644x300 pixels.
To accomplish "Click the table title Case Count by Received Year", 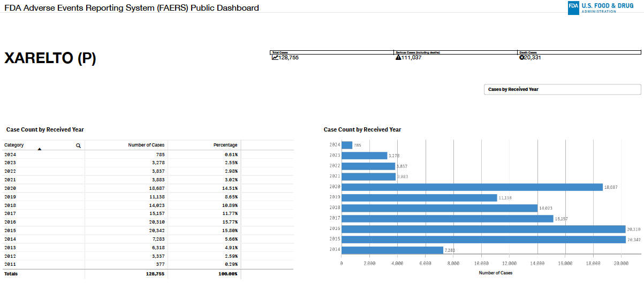I will coord(45,129).
